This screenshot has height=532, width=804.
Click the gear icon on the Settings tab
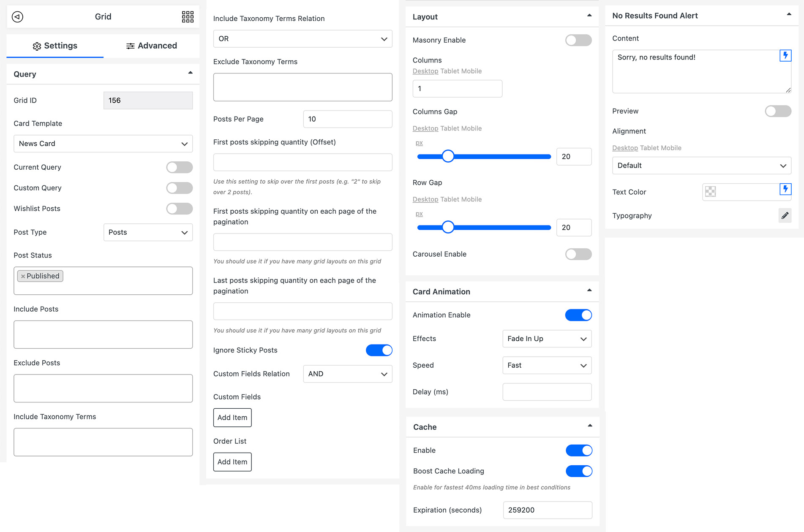tap(37, 46)
